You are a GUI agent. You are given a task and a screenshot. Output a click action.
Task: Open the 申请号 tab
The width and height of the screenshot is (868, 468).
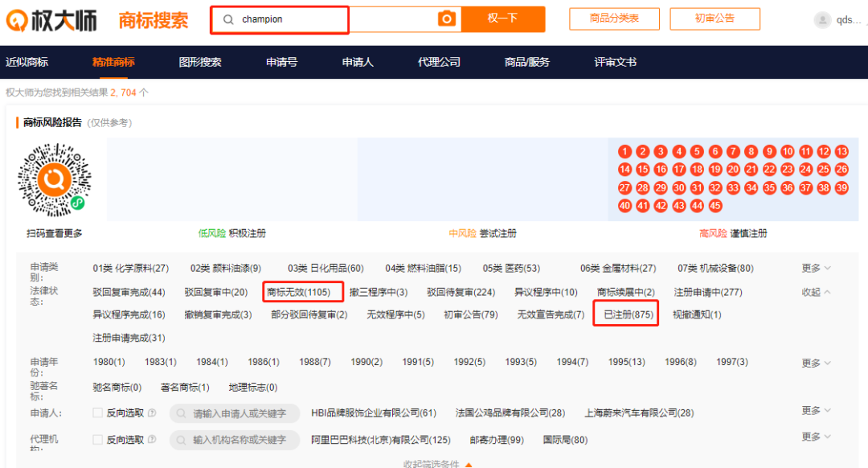(x=282, y=62)
